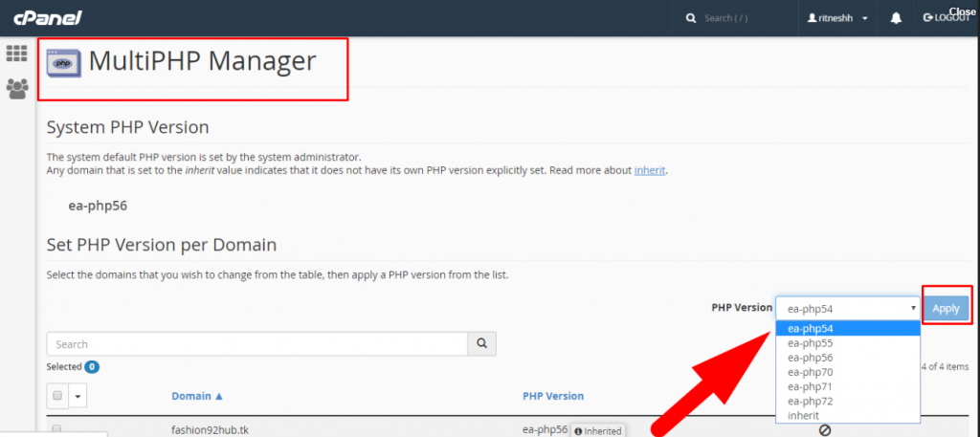Click the Apply button
The image size is (980, 437).
946,308
